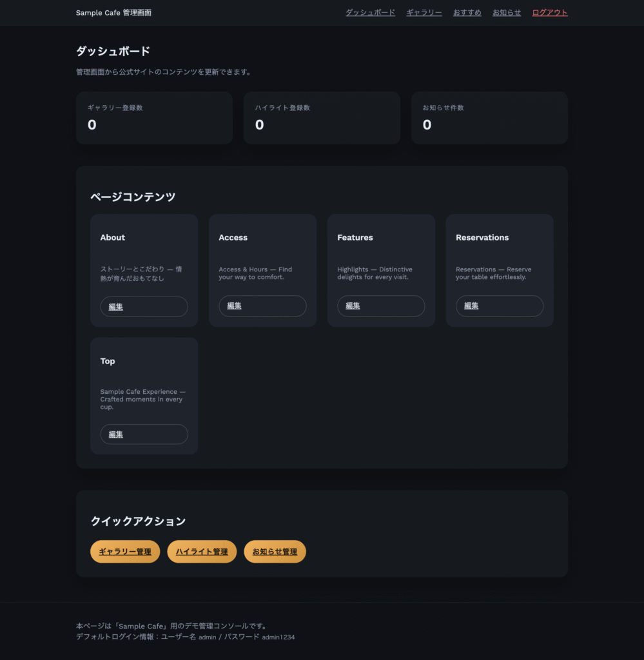This screenshot has height=660, width=644.
Task: Open ギャラリー管理 from quick actions
Action: (124, 551)
